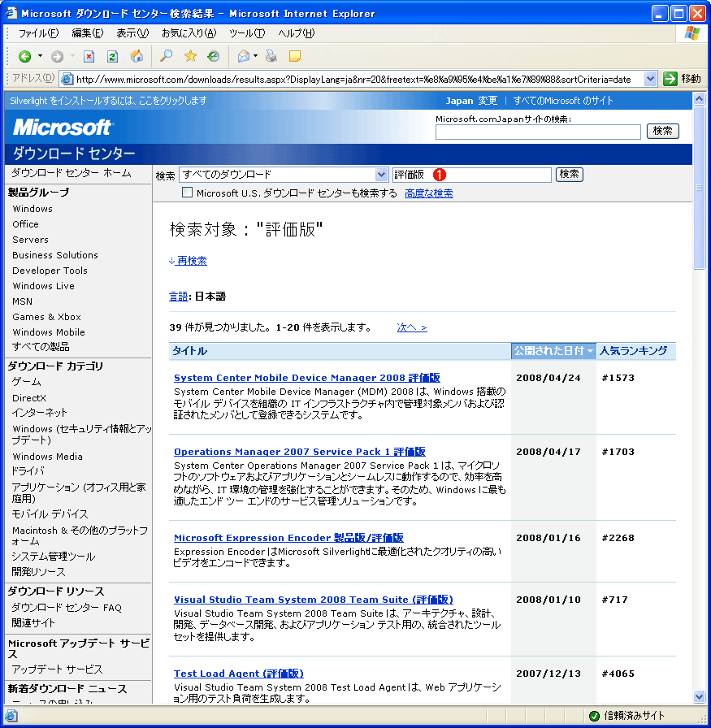Open ダウンロード センター FAQ link
This screenshot has height=728, width=711.
pos(67,608)
